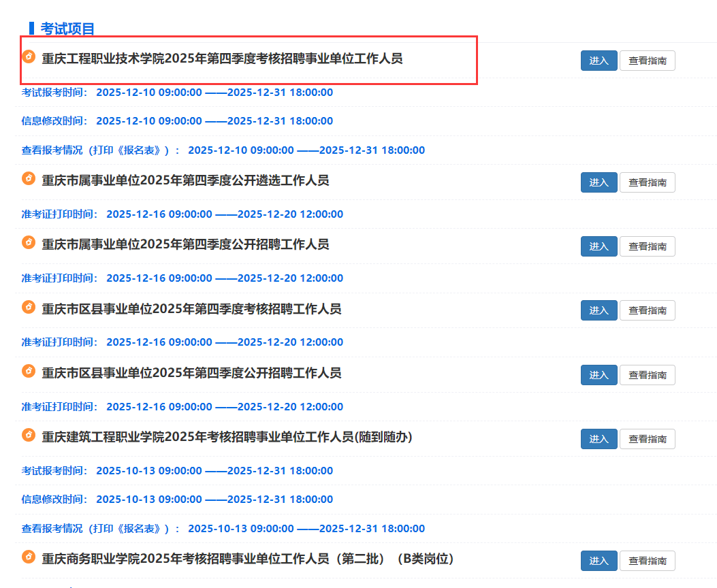
Task: Open 查看指南 for 重庆建筑工程职业学院 exam
Action: [647, 439]
